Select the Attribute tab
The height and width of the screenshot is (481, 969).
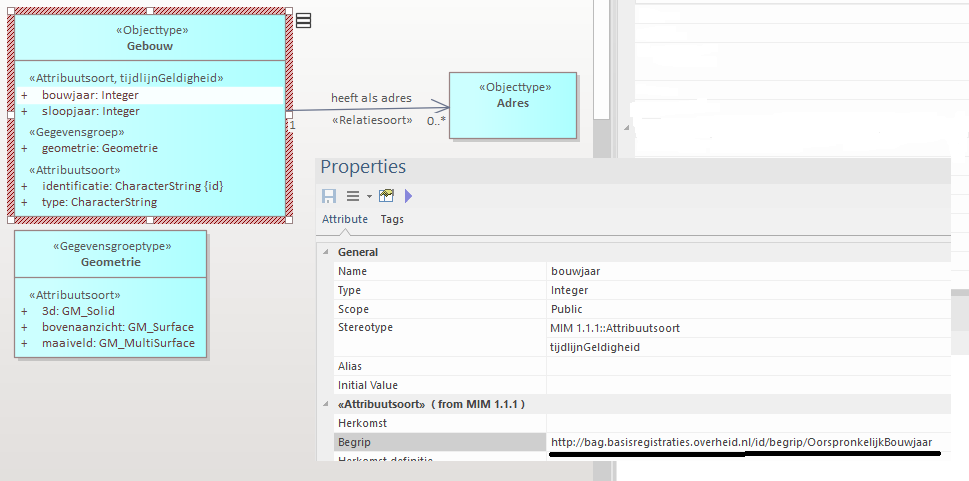344,219
